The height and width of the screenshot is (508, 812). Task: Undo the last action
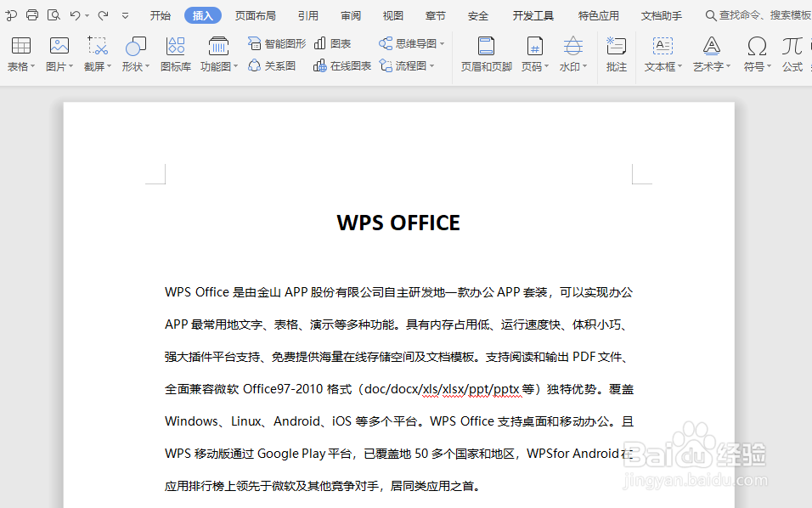(76, 14)
